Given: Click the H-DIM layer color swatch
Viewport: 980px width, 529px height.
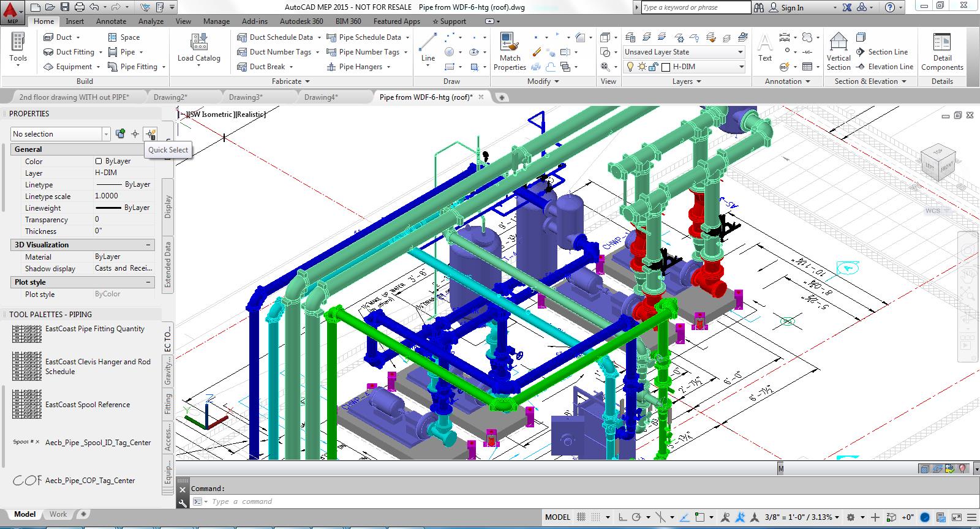Looking at the screenshot, I should (x=666, y=67).
